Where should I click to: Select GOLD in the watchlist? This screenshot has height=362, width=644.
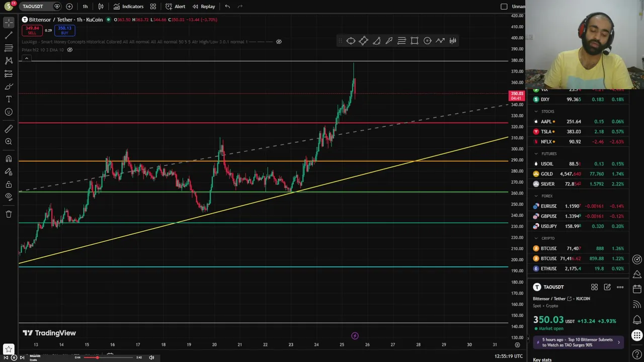pyautogui.click(x=578, y=174)
